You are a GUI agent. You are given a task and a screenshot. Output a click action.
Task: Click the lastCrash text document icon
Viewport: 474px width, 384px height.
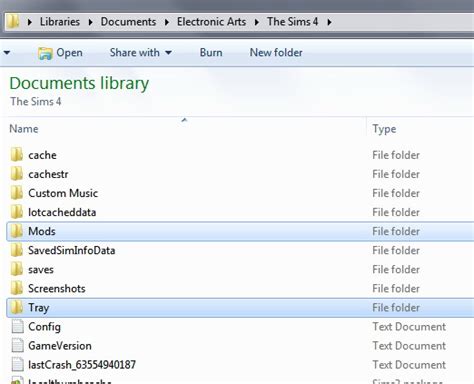coord(17,364)
